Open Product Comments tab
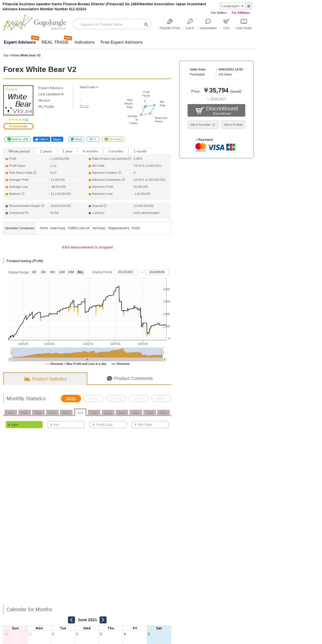The image size is (322, 644). click(129, 378)
